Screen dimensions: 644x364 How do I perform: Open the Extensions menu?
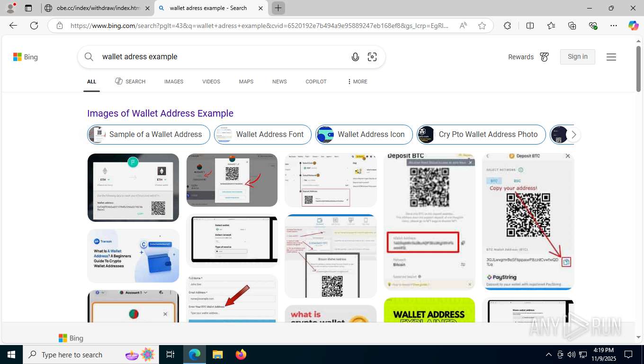pos(507,26)
